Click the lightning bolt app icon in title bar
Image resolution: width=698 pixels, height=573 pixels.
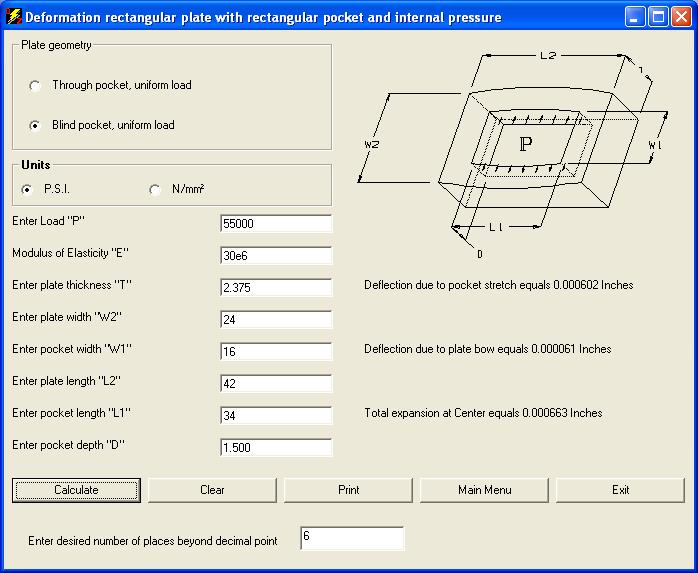[x=14, y=17]
